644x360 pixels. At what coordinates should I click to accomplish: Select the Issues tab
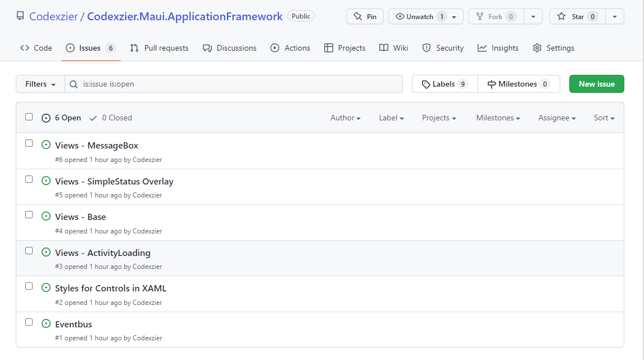coord(91,48)
